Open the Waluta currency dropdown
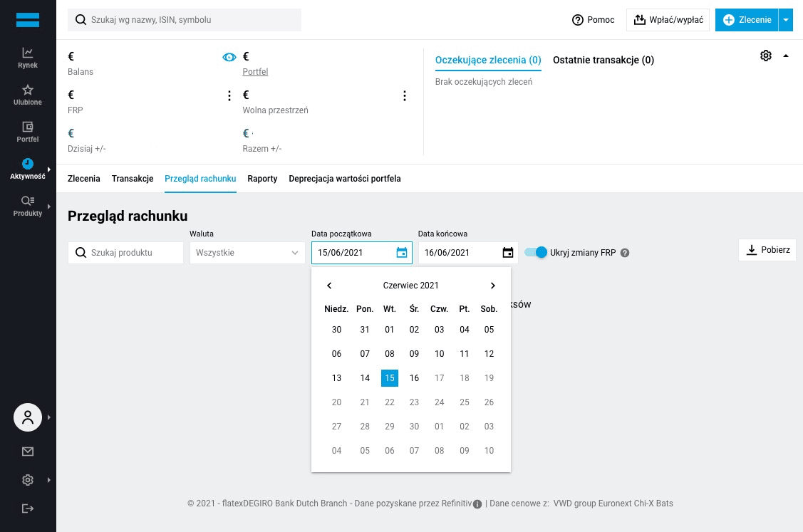Screen dimensions: 803x532 pyautogui.click(x=247, y=253)
